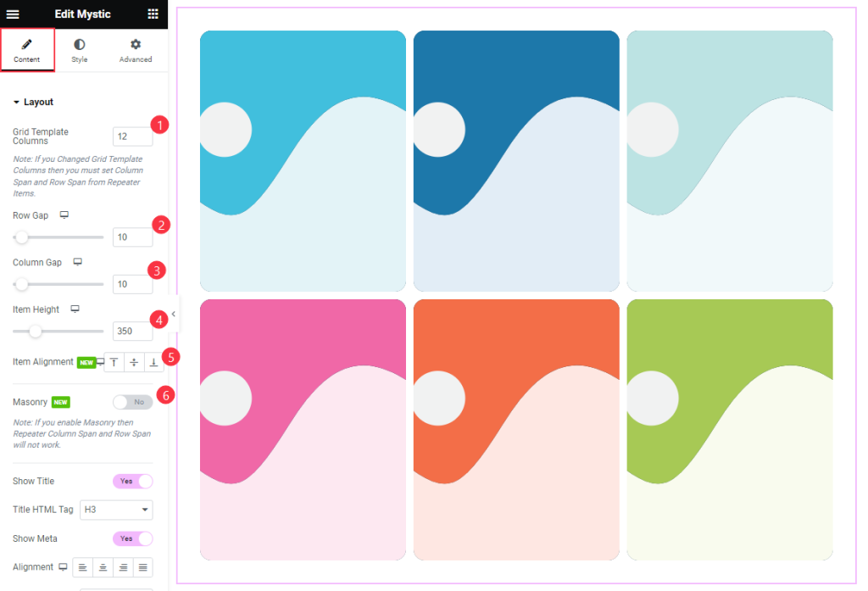Open the hamburger menu icon
The width and height of the screenshot is (868, 591).
pyautogui.click(x=13, y=14)
